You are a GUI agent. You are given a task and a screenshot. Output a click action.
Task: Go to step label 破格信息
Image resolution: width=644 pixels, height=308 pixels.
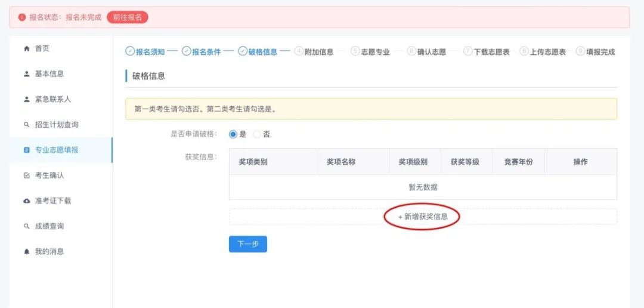click(263, 52)
